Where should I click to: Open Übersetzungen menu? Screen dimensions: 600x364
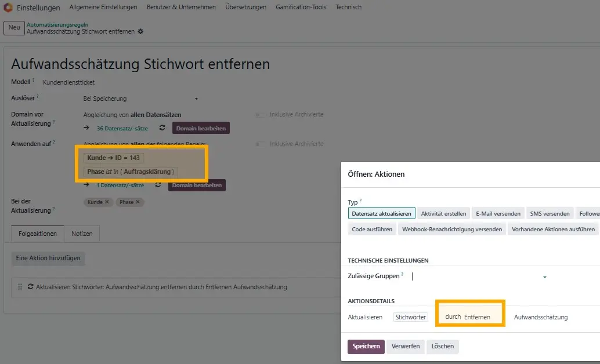[245, 7]
